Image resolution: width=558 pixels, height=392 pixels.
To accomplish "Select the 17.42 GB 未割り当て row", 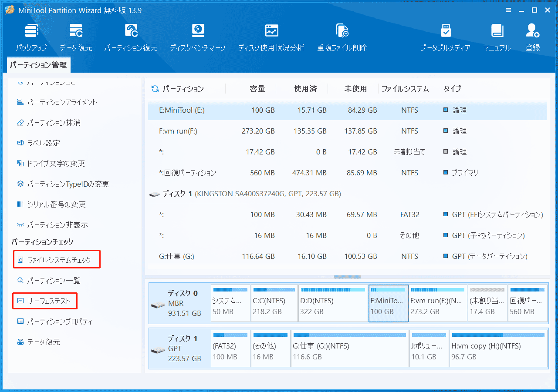I will click(x=347, y=152).
